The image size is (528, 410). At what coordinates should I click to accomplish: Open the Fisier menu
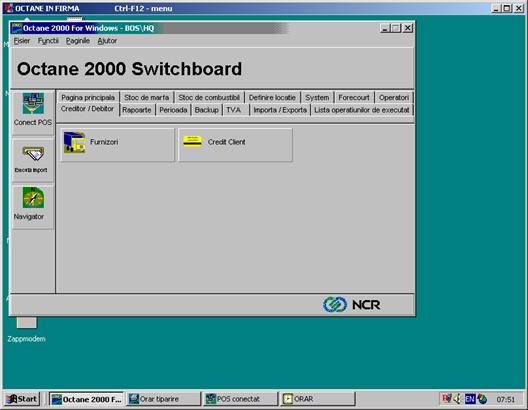22,41
